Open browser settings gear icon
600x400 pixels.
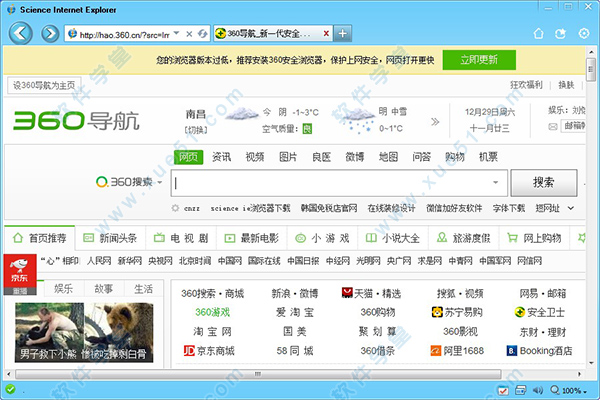(x=584, y=34)
